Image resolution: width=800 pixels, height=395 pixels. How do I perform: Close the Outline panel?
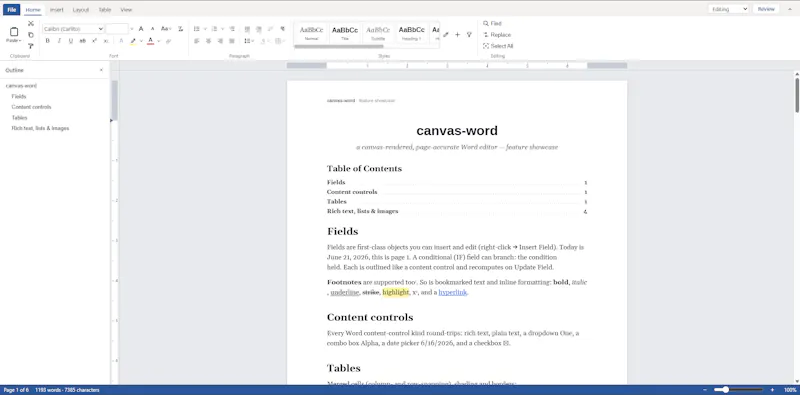[101, 70]
